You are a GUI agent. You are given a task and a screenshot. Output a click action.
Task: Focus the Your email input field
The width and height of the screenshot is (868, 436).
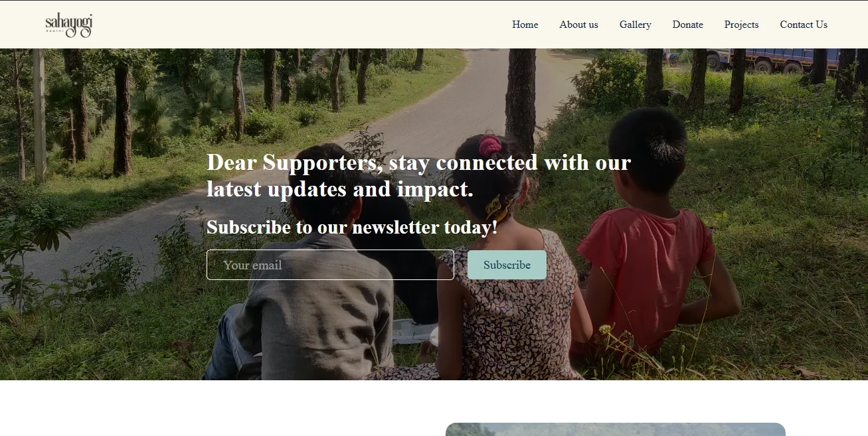tap(330, 265)
